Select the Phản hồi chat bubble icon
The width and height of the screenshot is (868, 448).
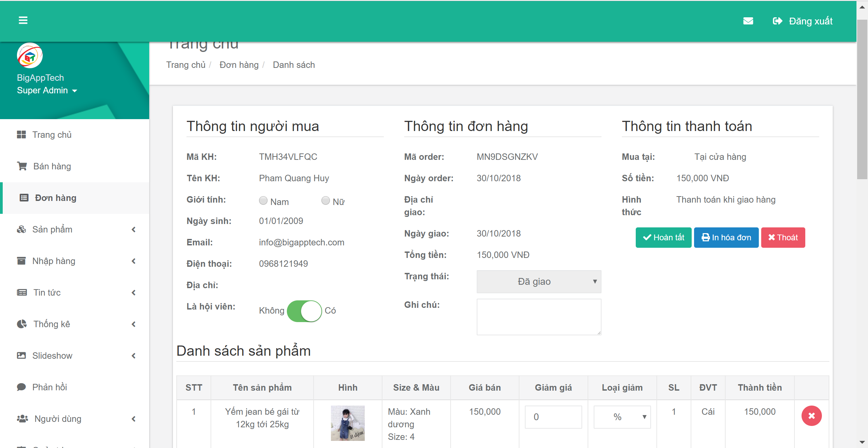pyautogui.click(x=22, y=387)
